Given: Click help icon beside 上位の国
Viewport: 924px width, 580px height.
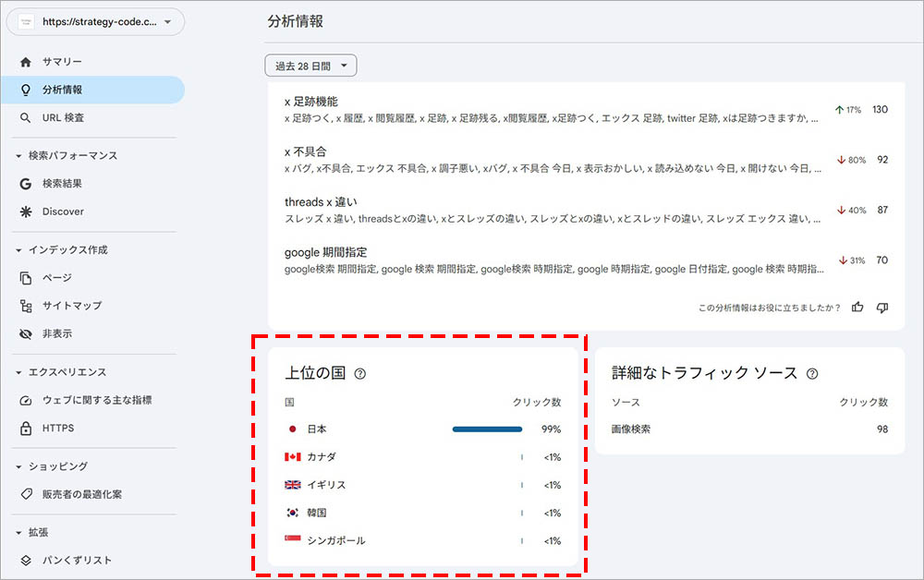Looking at the screenshot, I should click(x=360, y=374).
